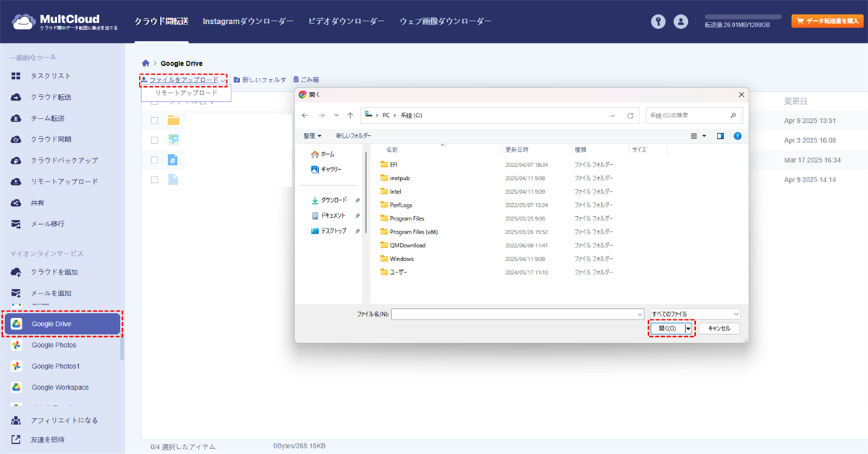The height and width of the screenshot is (454, 868).
Task: Click the forward arrow in file dialog
Action: (x=322, y=115)
